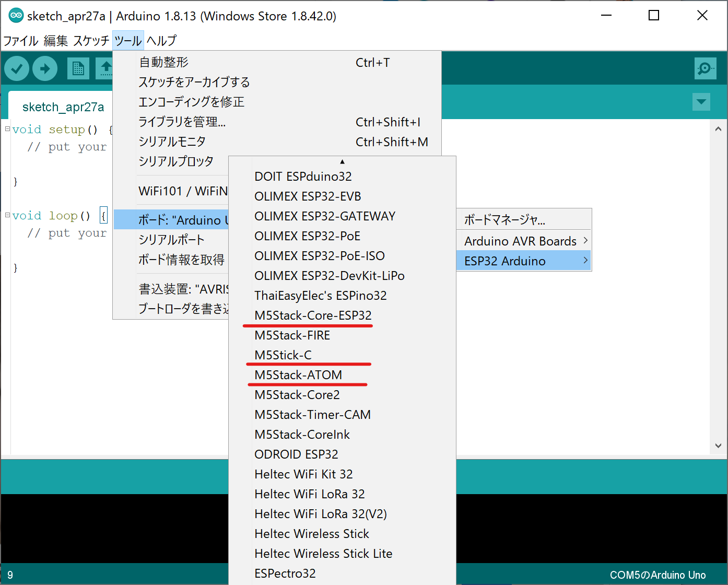Select board M5Stack-Timer-CAM
Image resolution: width=728 pixels, height=585 pixels.
342,415
